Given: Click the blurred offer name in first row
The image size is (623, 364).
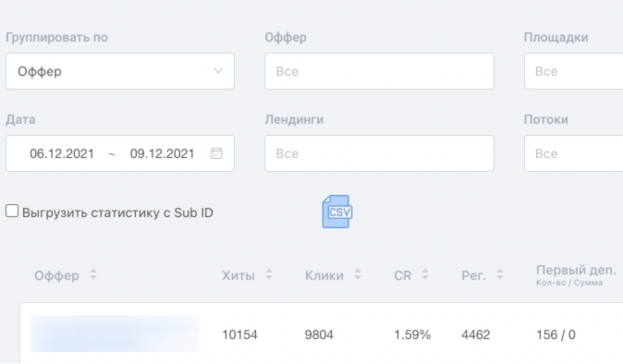Looking at the screenshot, I should coord(115,334).
